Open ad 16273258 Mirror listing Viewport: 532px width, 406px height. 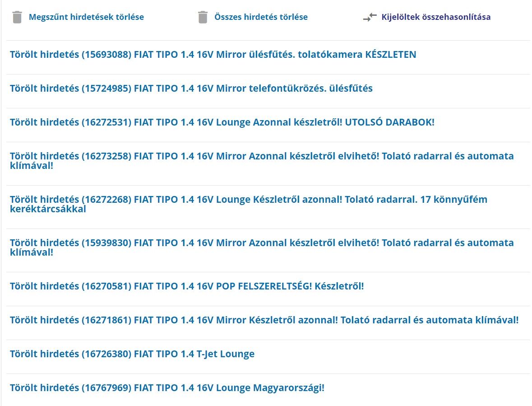click(x=262, y=156)
